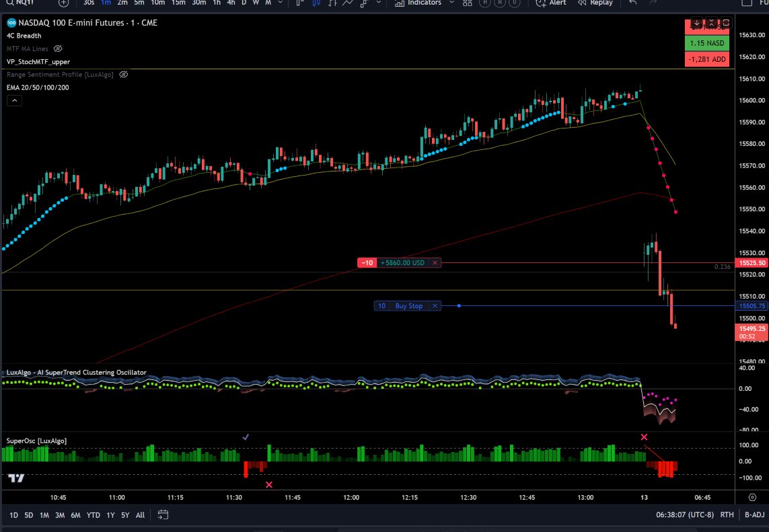
Task: Open chart settings gear on the time axis
Action: tap(752, 497)
